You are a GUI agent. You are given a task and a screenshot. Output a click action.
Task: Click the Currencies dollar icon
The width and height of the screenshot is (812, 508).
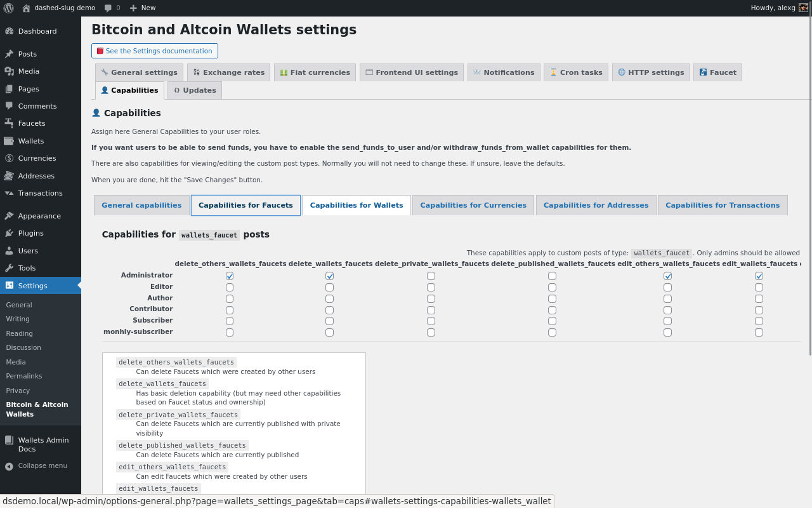(9, 158)
